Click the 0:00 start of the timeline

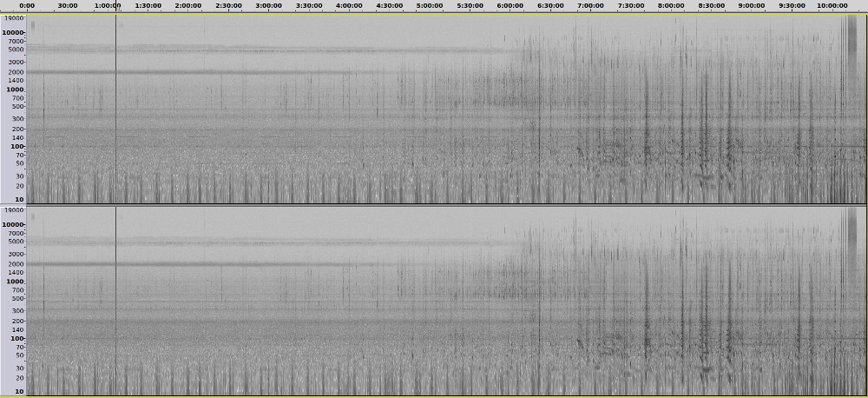pyautogui.click(x=27, y=5)
